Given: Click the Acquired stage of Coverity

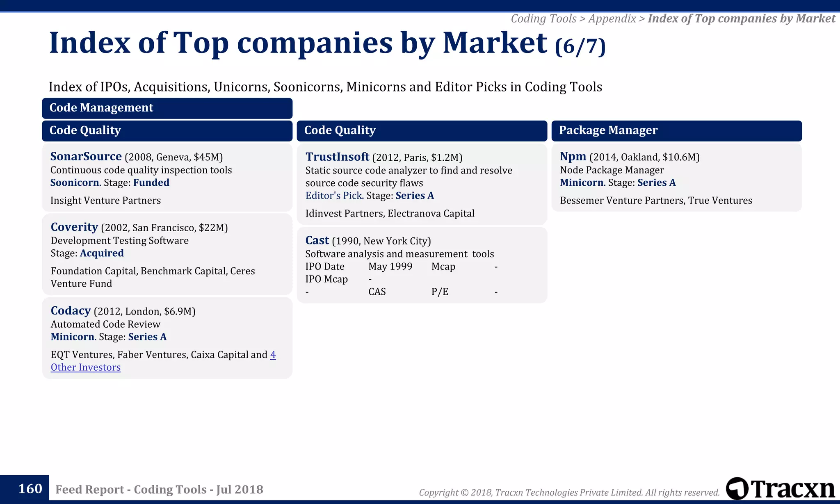Looking at the screenshot, I should 102,253.
